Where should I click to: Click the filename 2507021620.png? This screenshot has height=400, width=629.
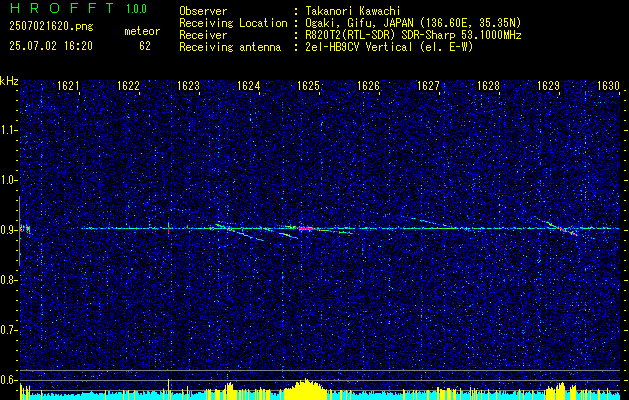point(51,27)
